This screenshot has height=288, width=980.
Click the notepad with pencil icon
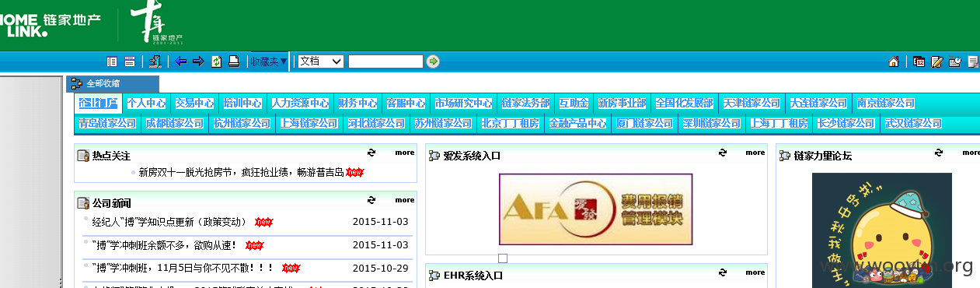click(937, 61)
